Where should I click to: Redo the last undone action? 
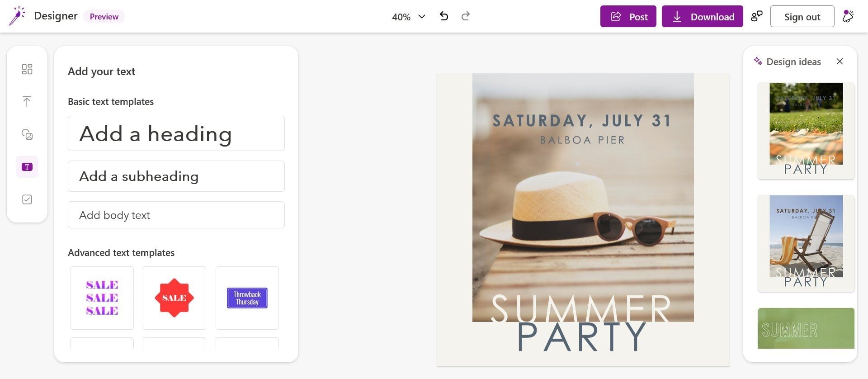pos(466,17)
